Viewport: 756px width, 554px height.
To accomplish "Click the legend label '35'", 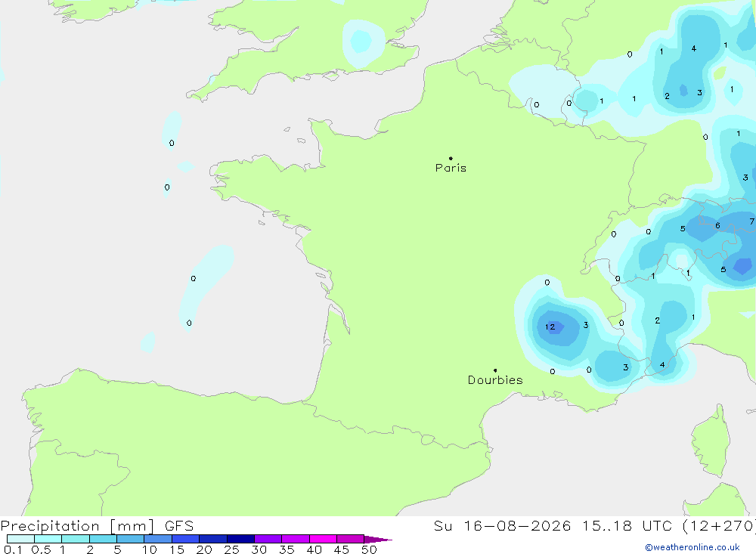I will pos(287,549).
